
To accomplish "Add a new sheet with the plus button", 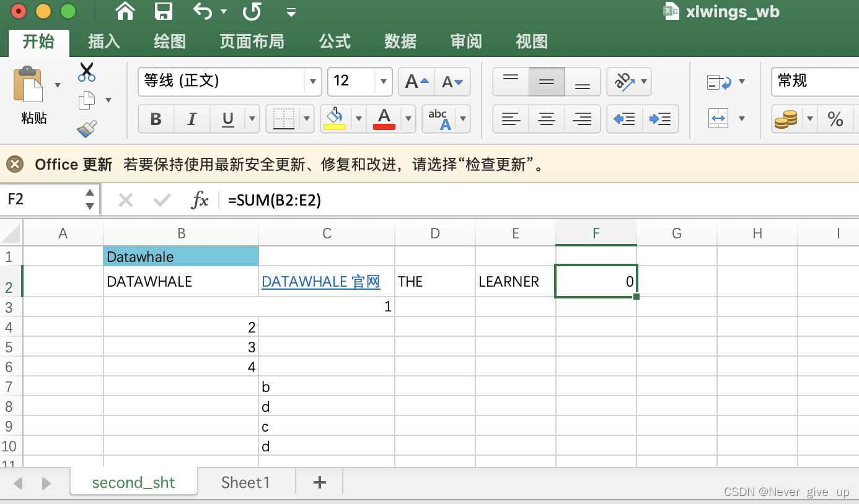I will coord(320,482).
